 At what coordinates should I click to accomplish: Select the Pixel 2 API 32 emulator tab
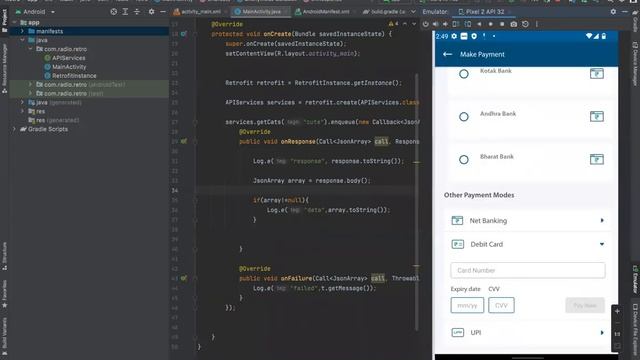click(484, 12)
